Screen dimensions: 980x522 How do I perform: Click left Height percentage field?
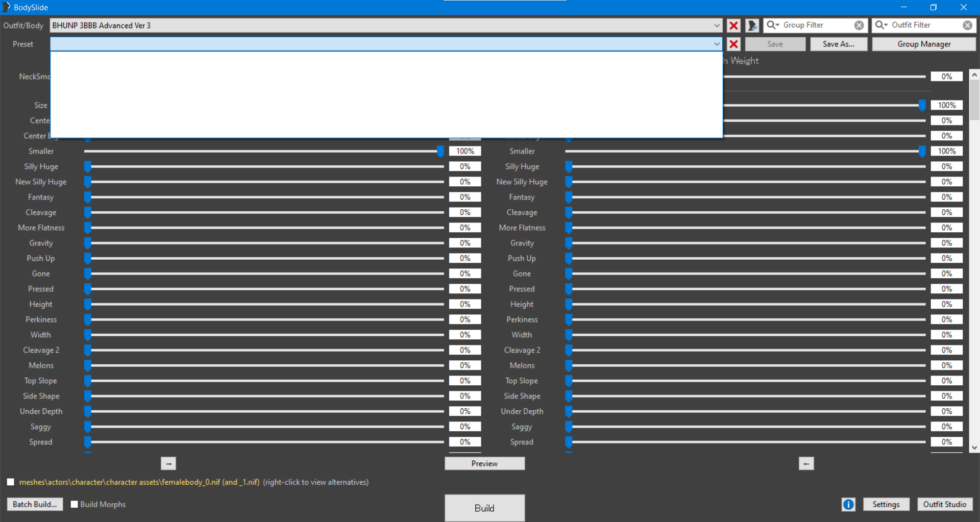[465, 304]
